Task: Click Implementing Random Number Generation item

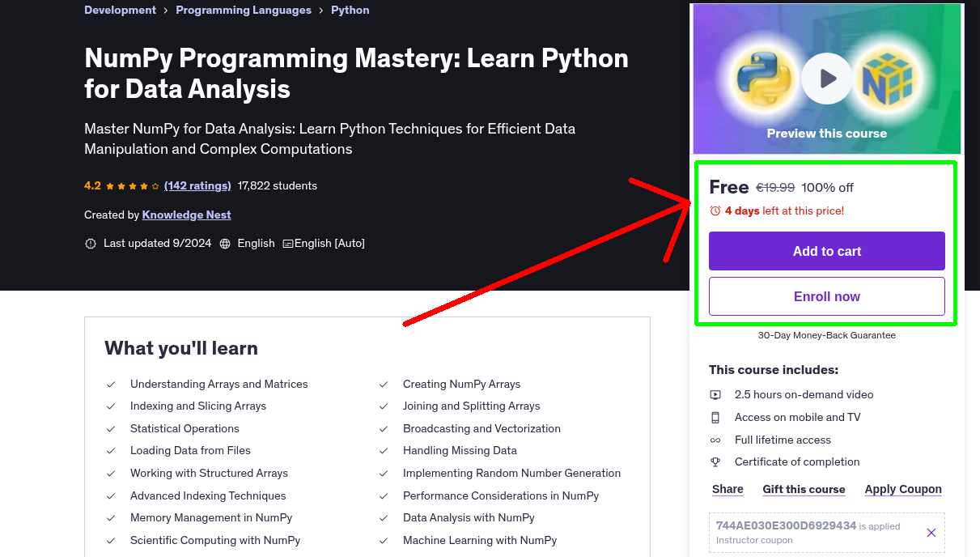Action: (511, 474)
